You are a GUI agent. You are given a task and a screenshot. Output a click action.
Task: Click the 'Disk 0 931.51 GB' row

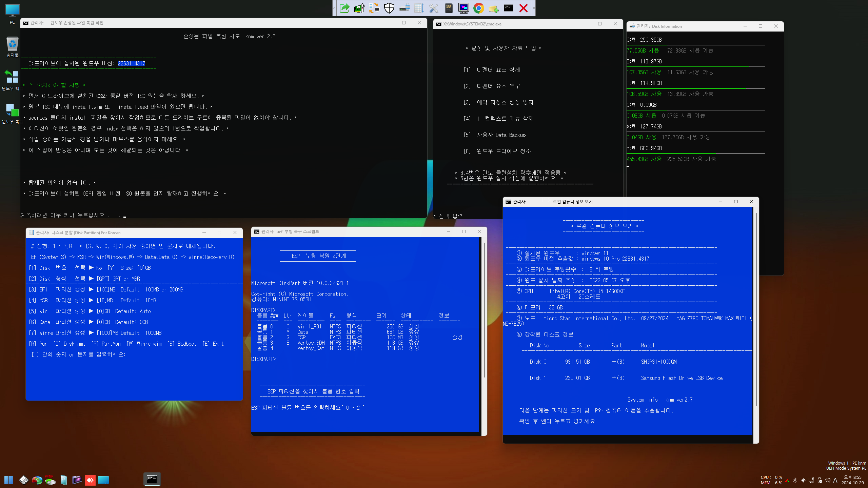pyautogui.click(x=603, y=362)
